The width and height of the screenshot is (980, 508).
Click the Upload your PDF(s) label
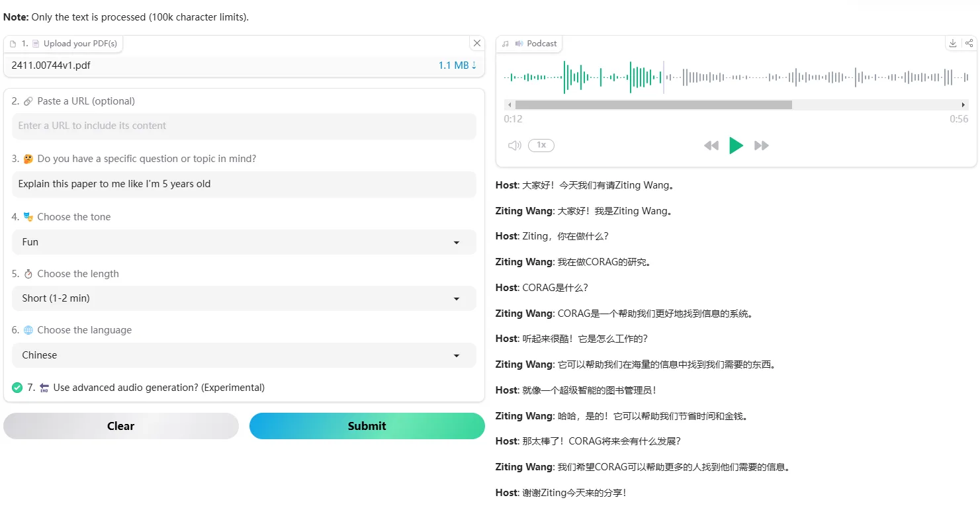[64, 43]
